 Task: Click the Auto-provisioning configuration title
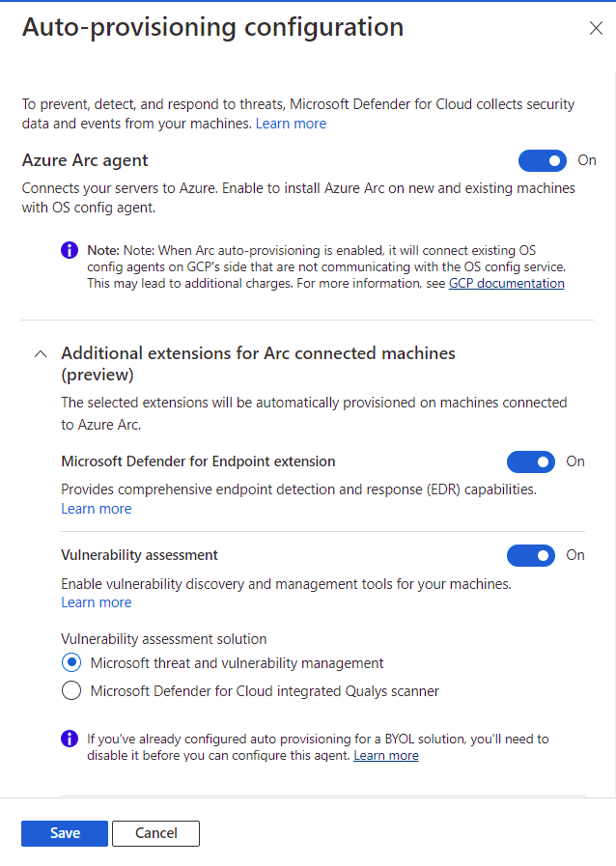[x=212, y=27]
